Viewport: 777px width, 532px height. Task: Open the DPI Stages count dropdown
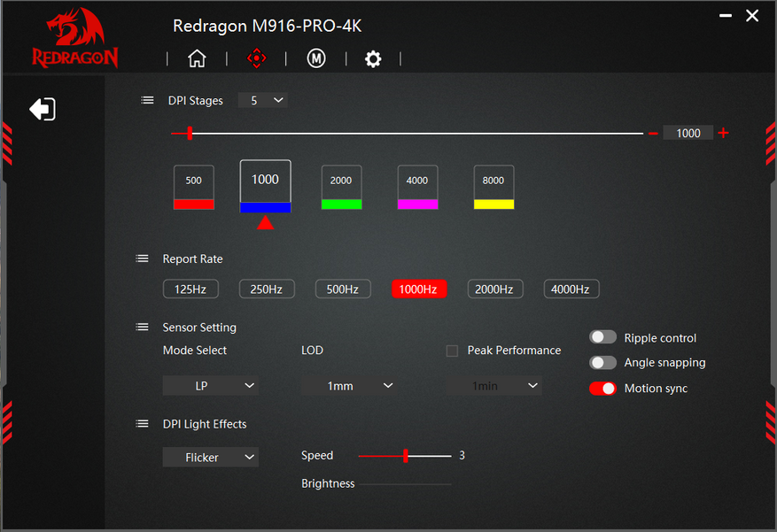(262, 100)
